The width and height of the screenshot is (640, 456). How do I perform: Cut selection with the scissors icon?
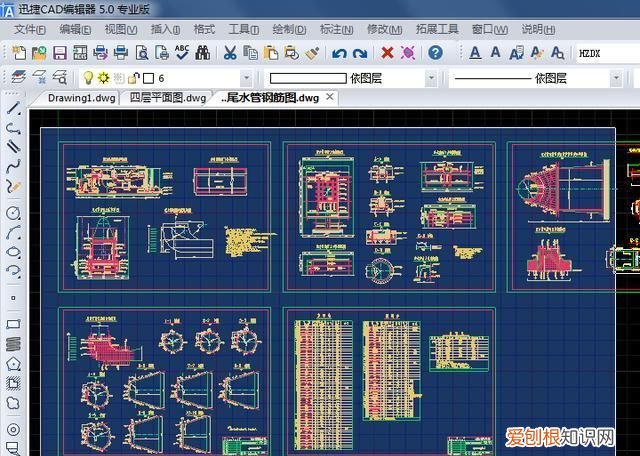pyautogui.click(x=230, y=53)
